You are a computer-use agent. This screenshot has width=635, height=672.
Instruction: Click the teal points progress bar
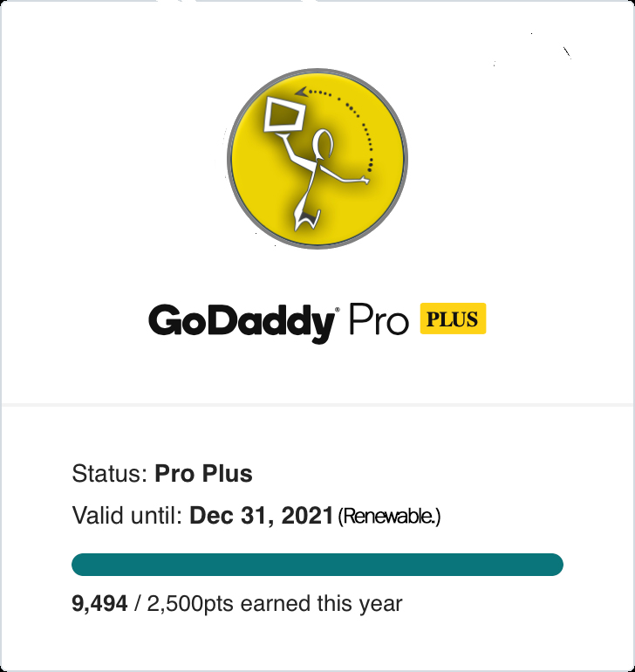[x=317, y=565]
